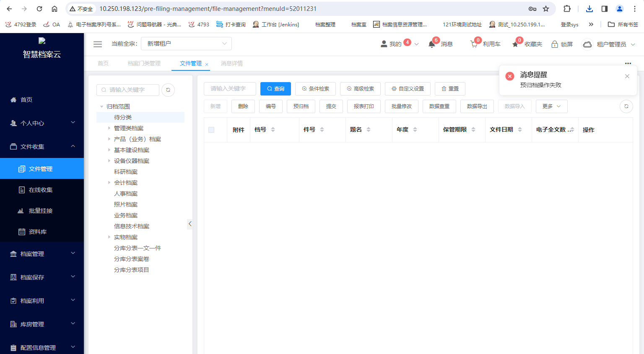The width and height of the screenshot is (644, 354).
Task: Collapse the 文件收集 sidebar menu
Action: (42, 147)
